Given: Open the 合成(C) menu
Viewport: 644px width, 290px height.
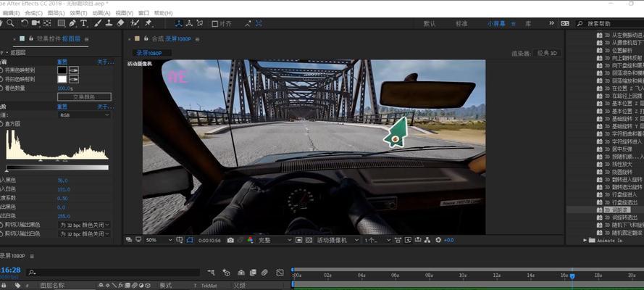Looking at the screenshot, I should tap(33, 13).
